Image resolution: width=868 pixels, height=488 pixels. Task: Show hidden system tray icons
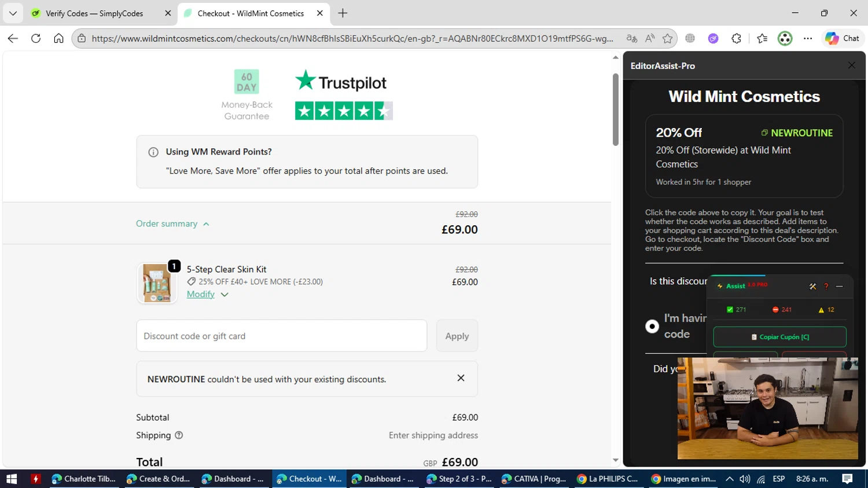coord(729,479)
